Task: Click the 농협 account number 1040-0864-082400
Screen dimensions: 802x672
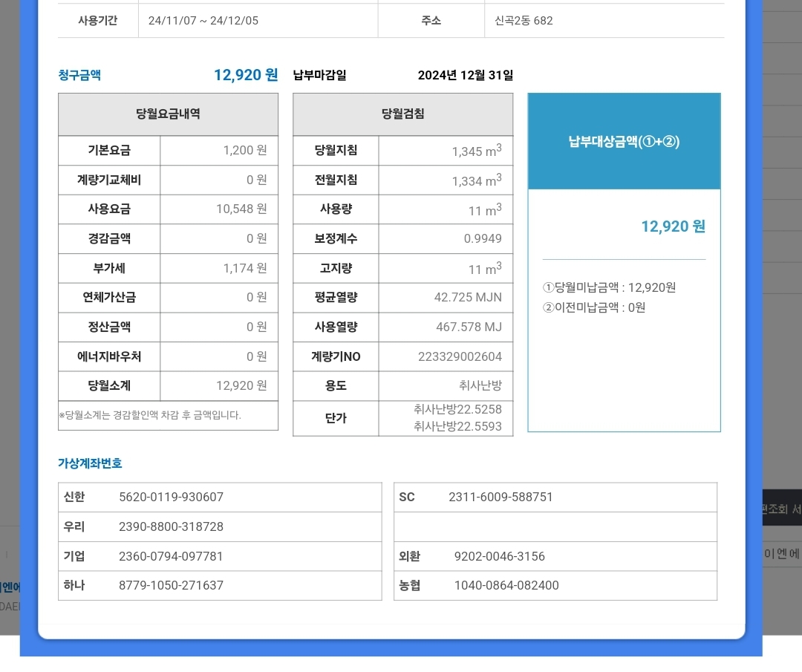Action: coord(506,586)
